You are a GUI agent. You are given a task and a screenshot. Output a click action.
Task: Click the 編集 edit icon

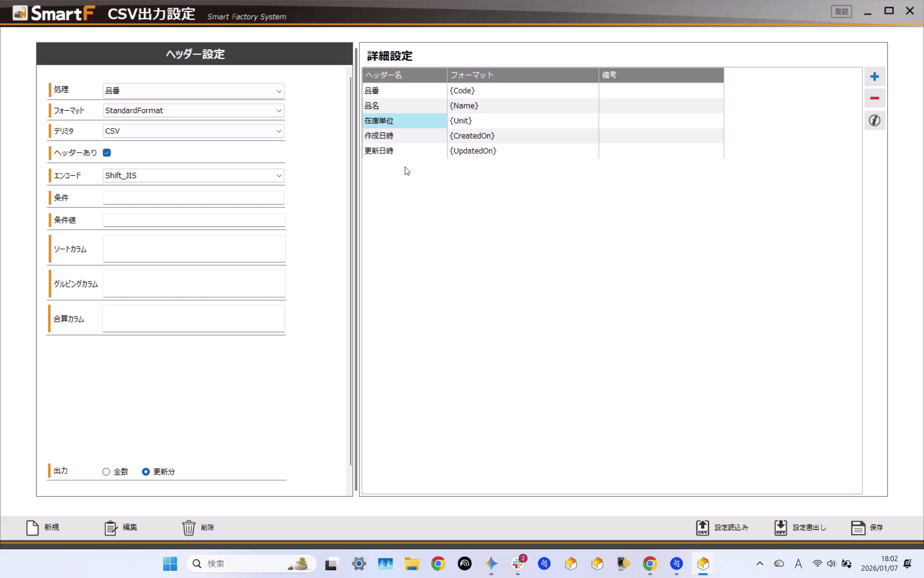pyautogui.click(x=111, y=527)
